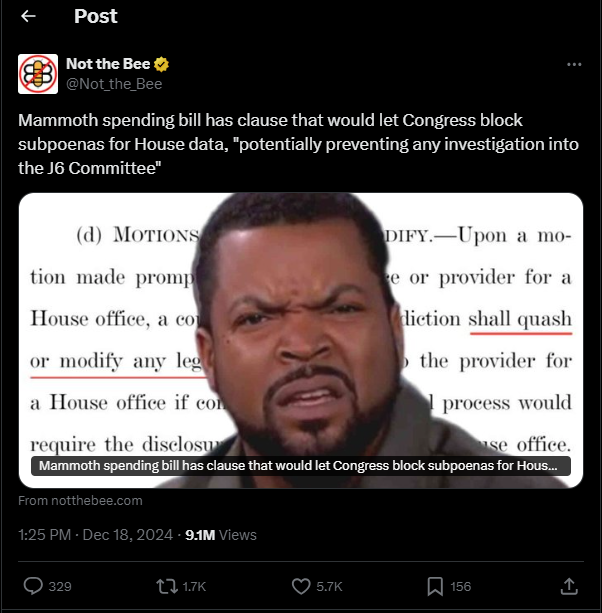The image size is (602, 613).
Task: Open the linked article preview image
Action: pos(301,340)
